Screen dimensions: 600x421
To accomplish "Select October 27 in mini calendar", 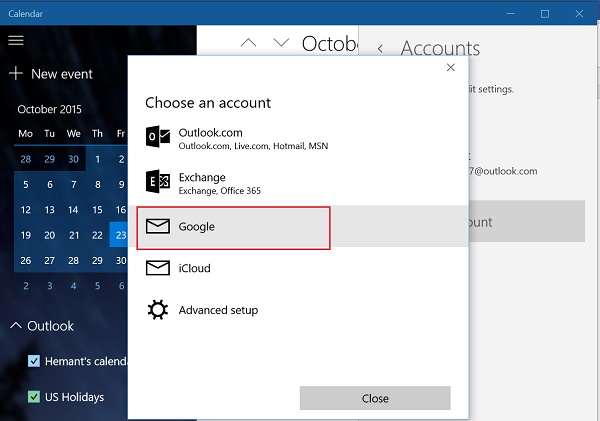I will [x=49, y=261].
